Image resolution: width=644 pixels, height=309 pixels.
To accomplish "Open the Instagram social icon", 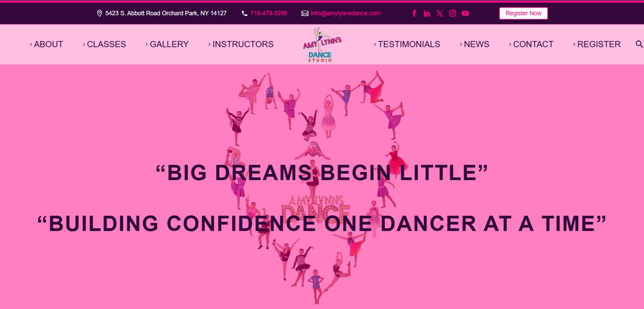I will coord(453,13).
